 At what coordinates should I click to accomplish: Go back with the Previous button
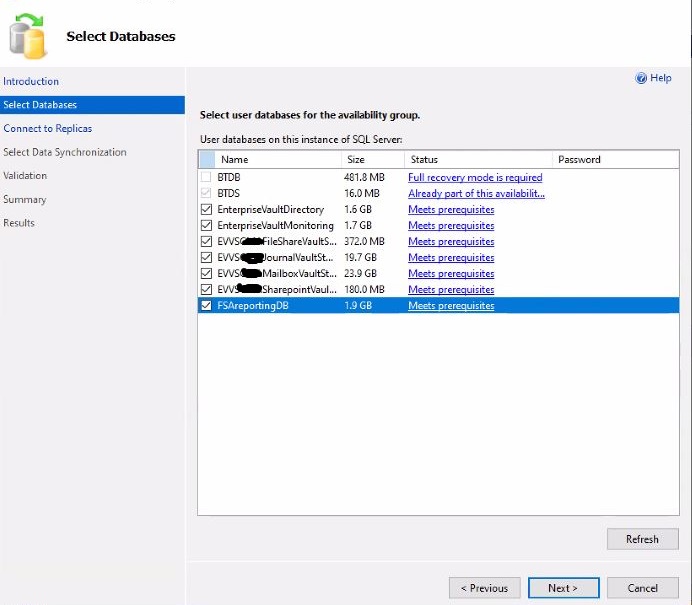[x=485, y=588]
